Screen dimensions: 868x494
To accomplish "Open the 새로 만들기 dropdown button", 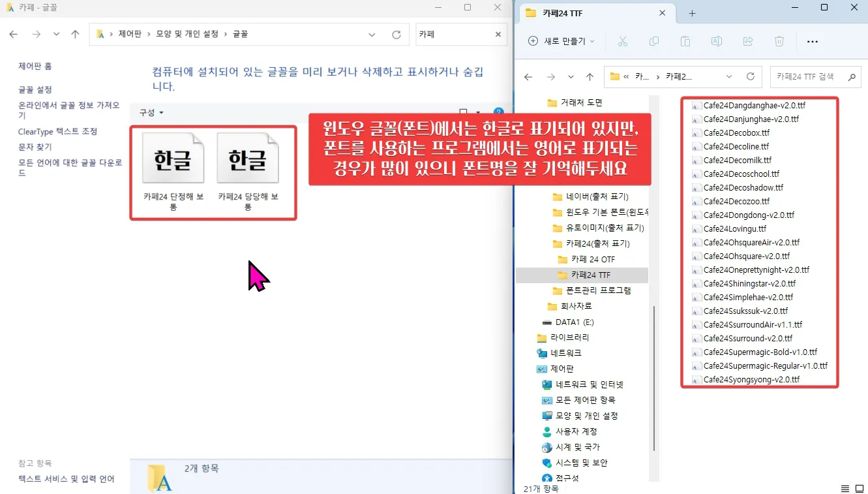I will (561, 41).
